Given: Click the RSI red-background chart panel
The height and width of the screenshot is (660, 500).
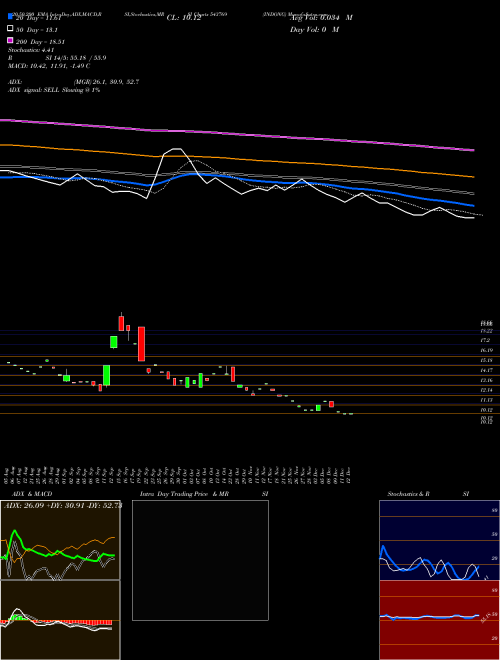Looking at the screenshot, I should coord(439,620).
